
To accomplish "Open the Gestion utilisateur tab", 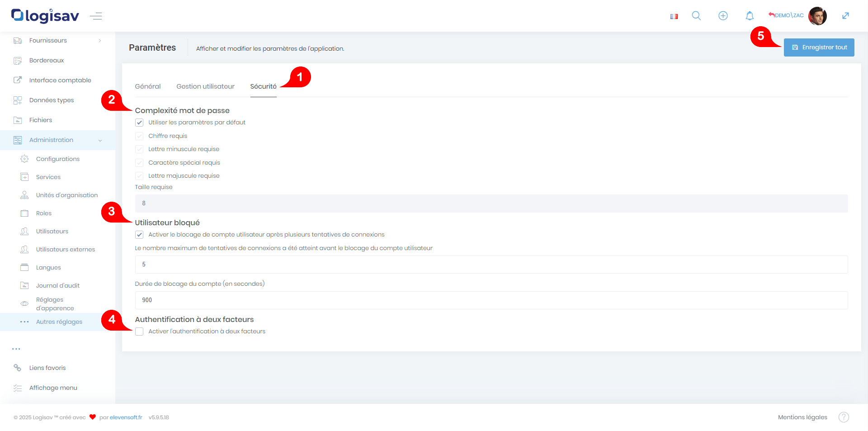I will (x=205, y=86).
